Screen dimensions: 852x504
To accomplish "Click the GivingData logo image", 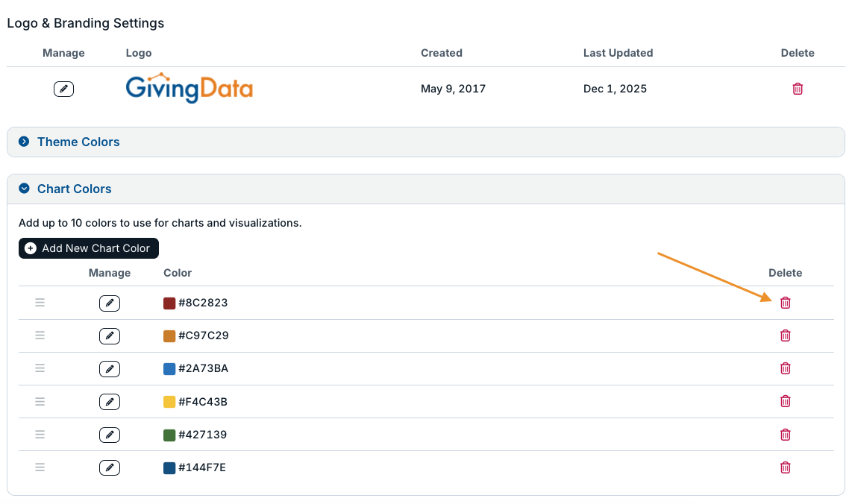I will point(189,88).
